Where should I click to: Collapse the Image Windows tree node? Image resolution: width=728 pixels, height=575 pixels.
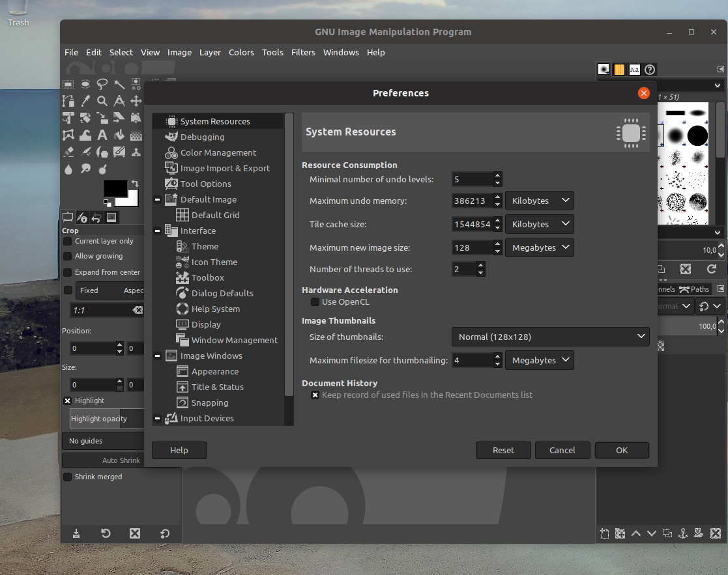coord(157,356)
